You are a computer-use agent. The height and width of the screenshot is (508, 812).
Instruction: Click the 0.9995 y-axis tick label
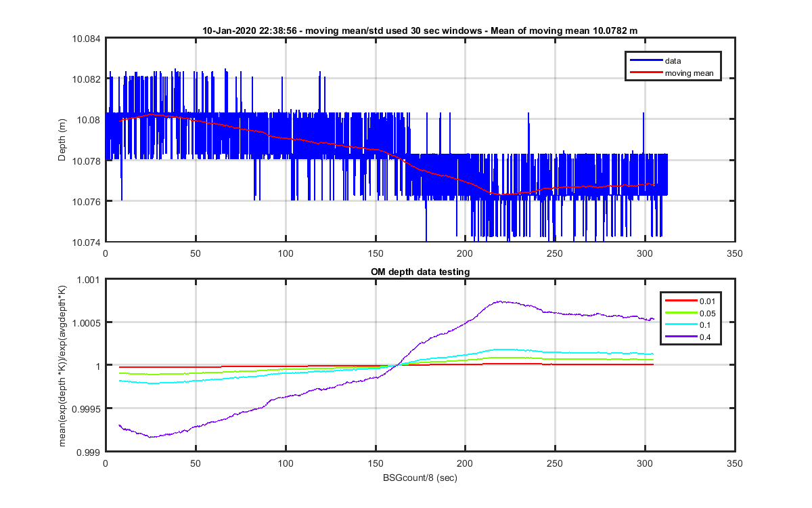tap(86, 408)
